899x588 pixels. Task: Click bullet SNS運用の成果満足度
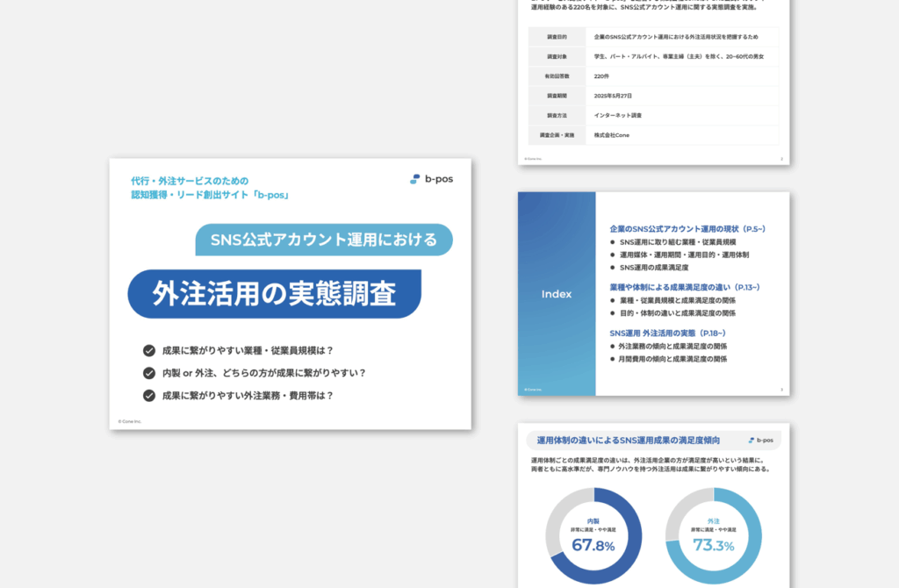[x=654, y=268]
